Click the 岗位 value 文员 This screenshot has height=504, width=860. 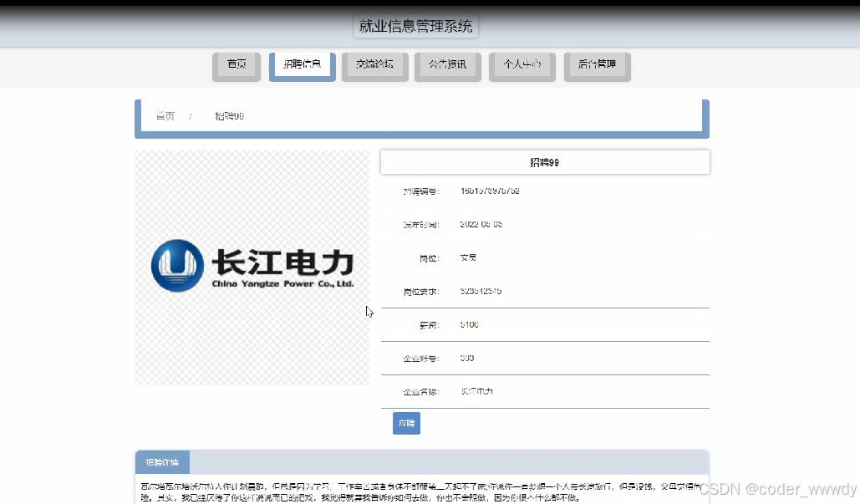pyautogui.click(x=468, y=257)
